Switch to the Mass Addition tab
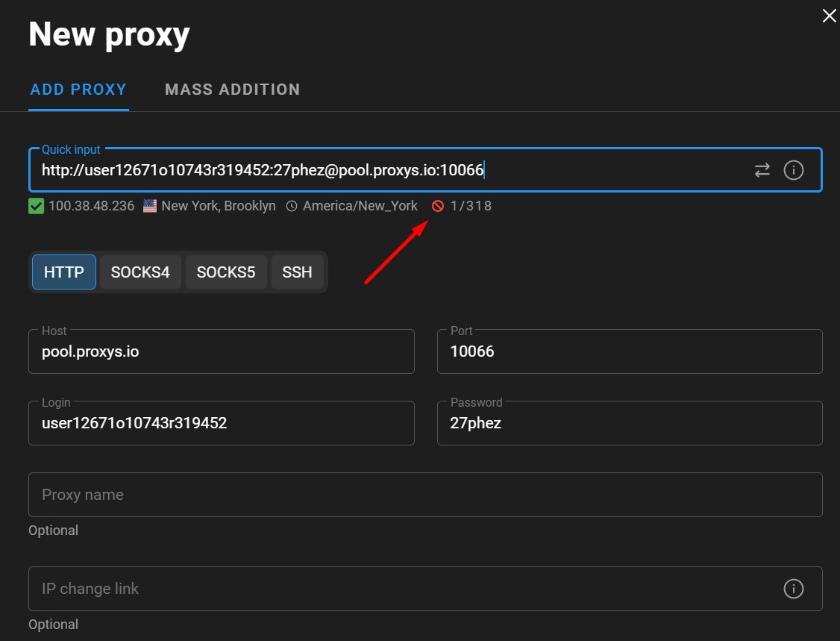The width and height of the screenshot is (840, 641). pyautogui.click(x=232, y=90)
